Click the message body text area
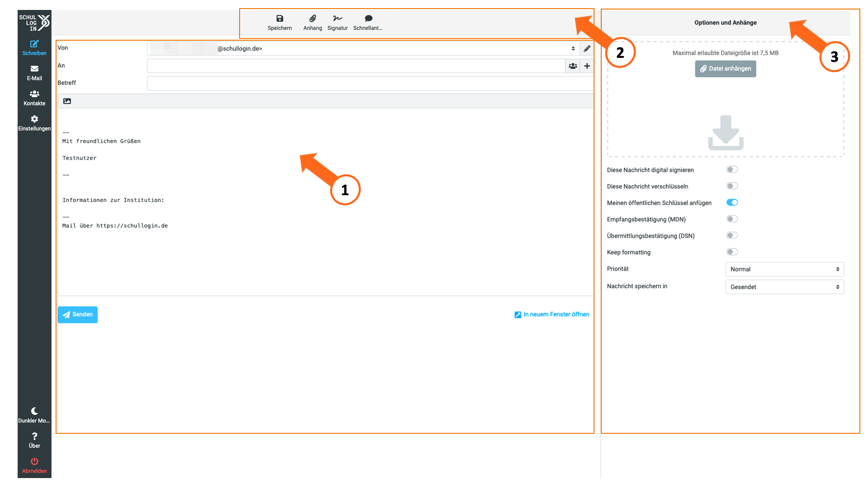Screen dimensions: 868x488 click(x=325, y=202)
